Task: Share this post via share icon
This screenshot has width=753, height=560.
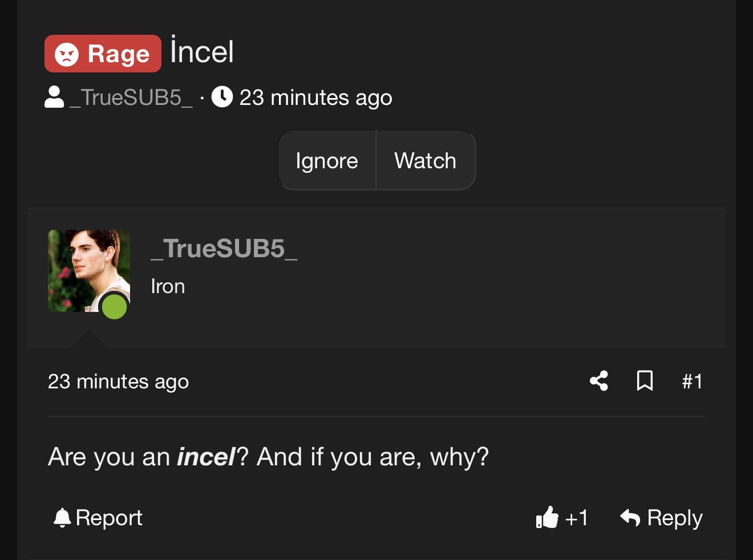Action: [x=599, y=381]
